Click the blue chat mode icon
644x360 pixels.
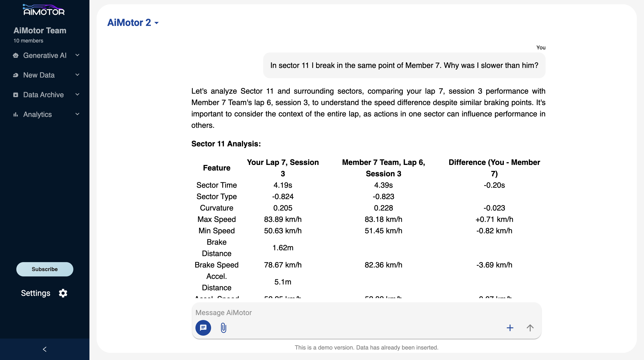pyautogui.click(x=203, y=328)
